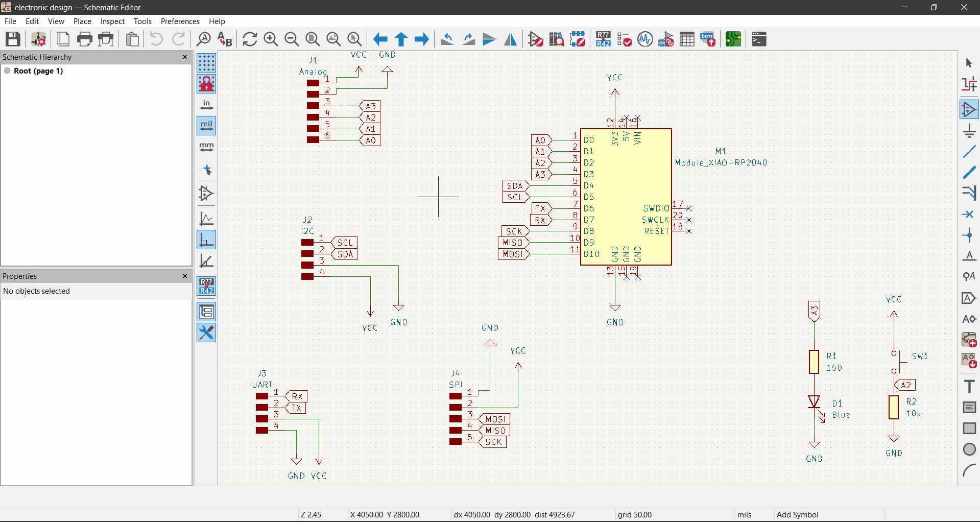Open the schematic setup dialog
Screen dimensions: 980x522
(38, 39)
